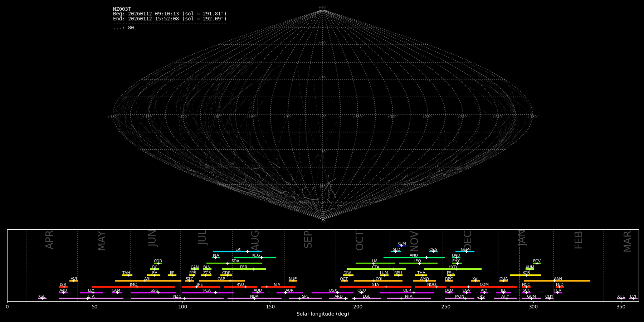The width and height of the screenshot is (644, 322).
Task: Click the OCT month label
Action: [x=360, y=240]
